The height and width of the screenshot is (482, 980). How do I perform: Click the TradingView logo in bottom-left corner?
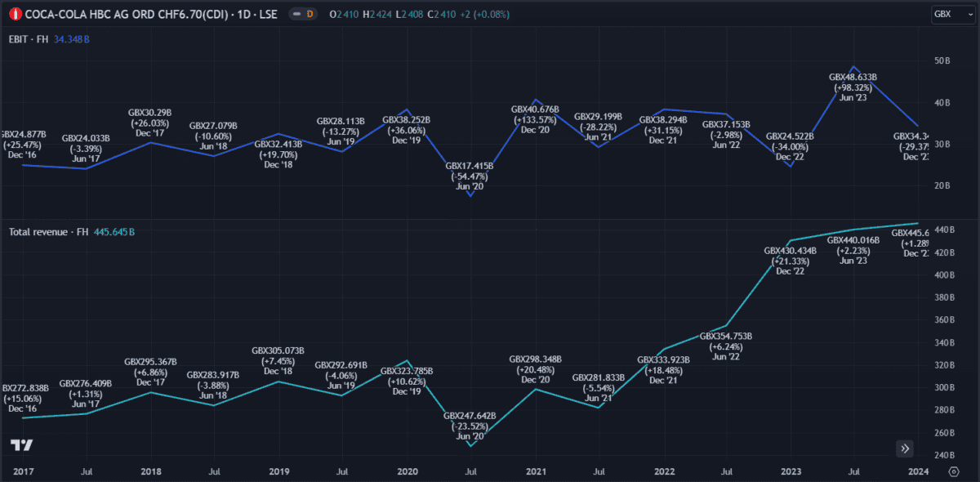pyautogui.click(x=22, y=445)
